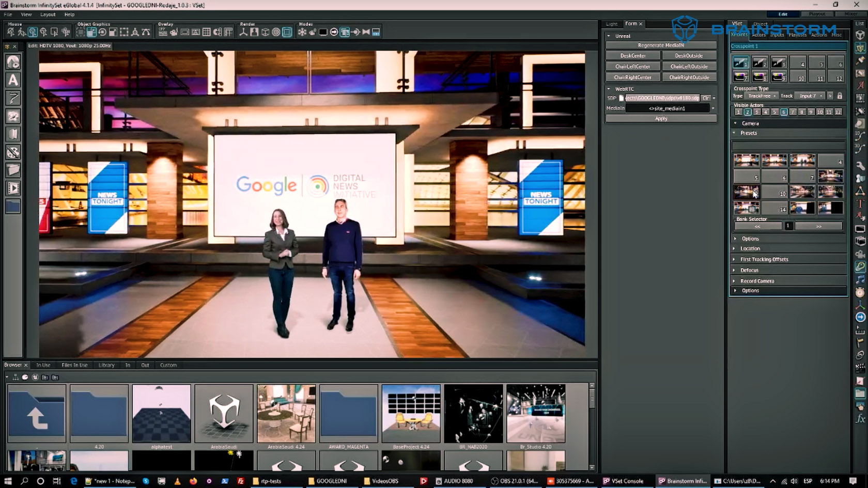Expand the Record Camera section
The height and width of the screenshot is (488, 868).
[757, 281]
